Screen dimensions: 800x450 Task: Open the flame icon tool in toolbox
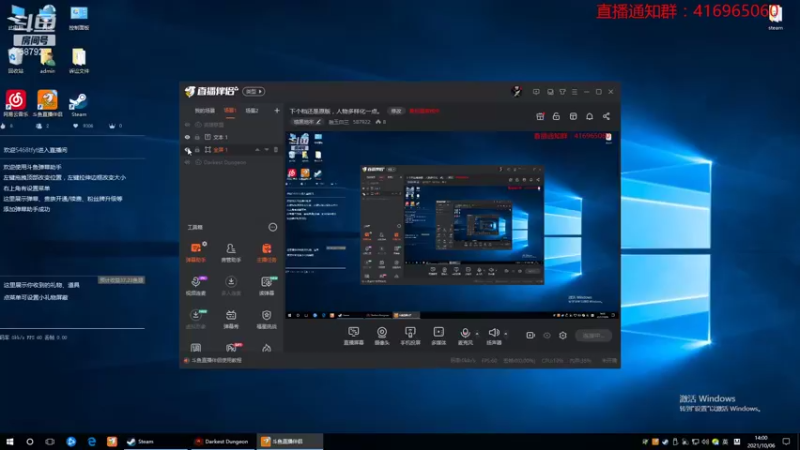[x=266, y=348]
